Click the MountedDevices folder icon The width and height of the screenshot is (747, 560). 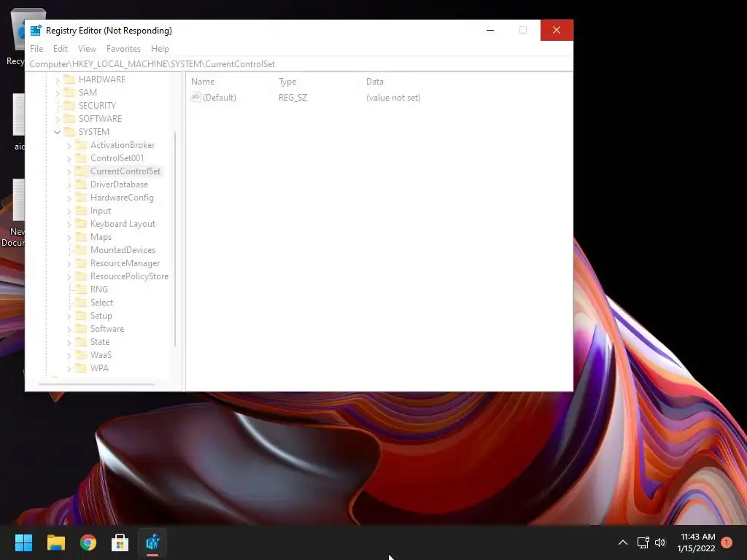(82, 249)
